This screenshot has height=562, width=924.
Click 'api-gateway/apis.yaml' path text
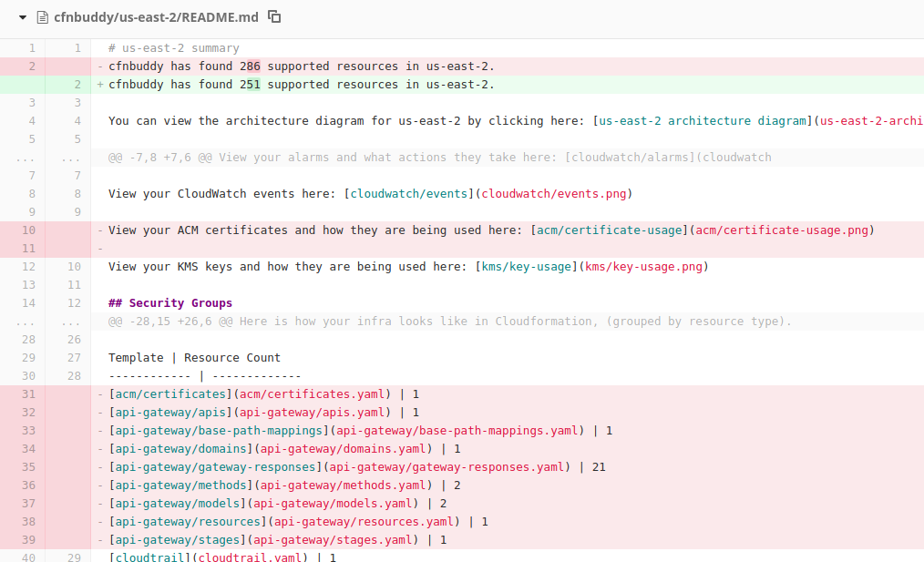click(x=313, y=413)
